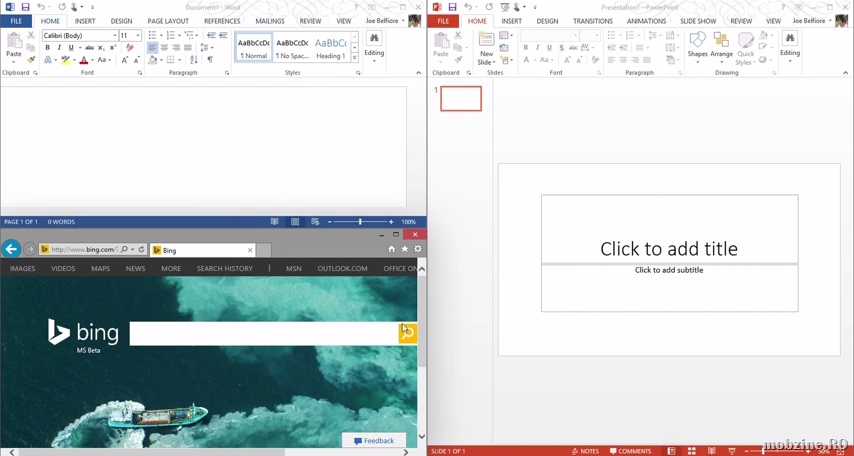Click the Internet Explorer back arrow
This screenshot has width=854, height=456.
pyautogui.click(x=11, y=249)
